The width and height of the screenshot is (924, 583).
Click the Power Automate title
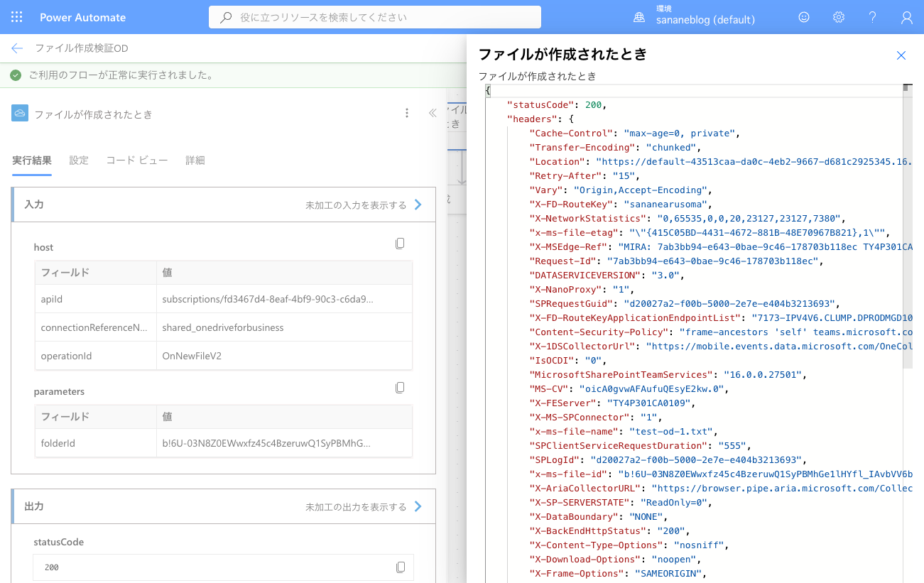83,17
